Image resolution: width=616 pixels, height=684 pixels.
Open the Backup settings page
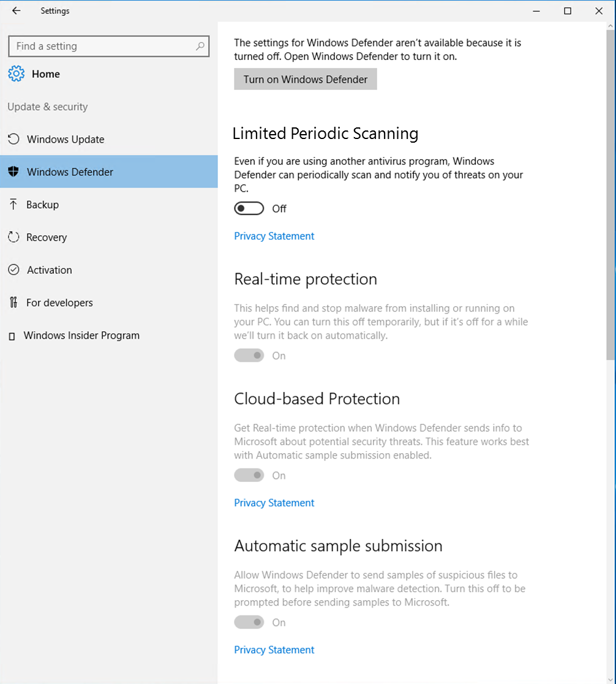(108, 204)
